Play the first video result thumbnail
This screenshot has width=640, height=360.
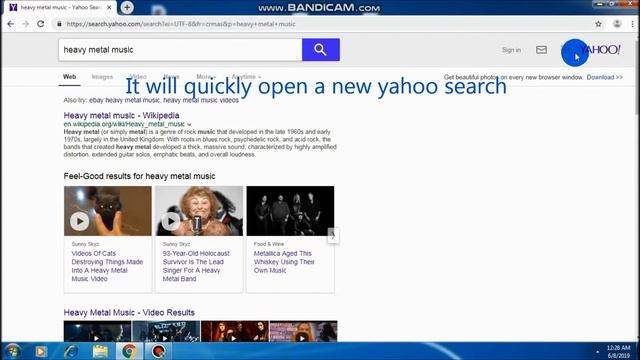point(97,331)
